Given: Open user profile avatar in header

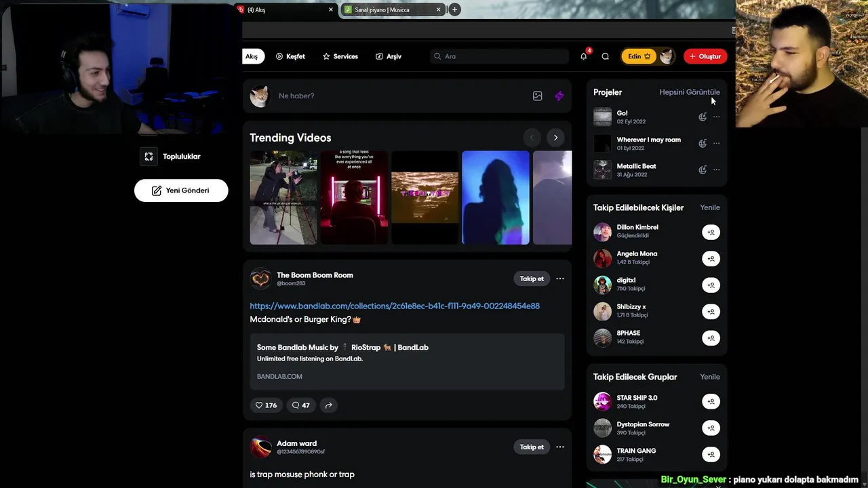Looking at the screenshot, I should (667, 56).
